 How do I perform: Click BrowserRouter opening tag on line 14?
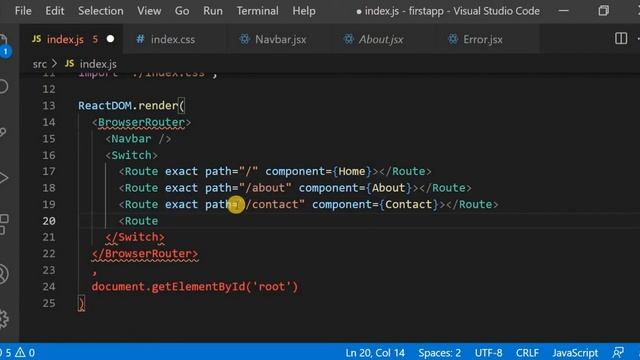(x=141, y=122)
